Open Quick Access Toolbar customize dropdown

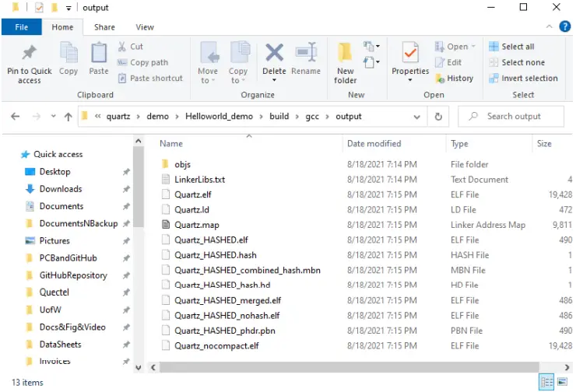click(68, 8)
